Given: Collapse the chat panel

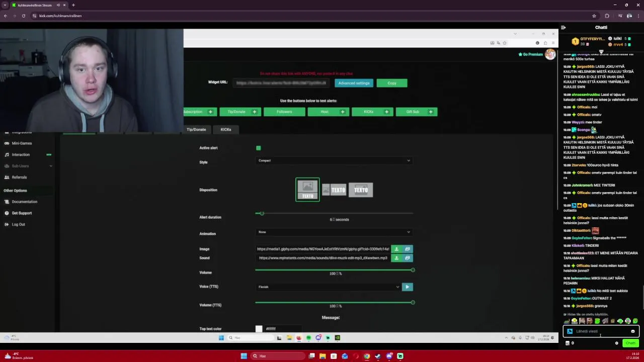Looking at the screenshot, I should (563, 28).
